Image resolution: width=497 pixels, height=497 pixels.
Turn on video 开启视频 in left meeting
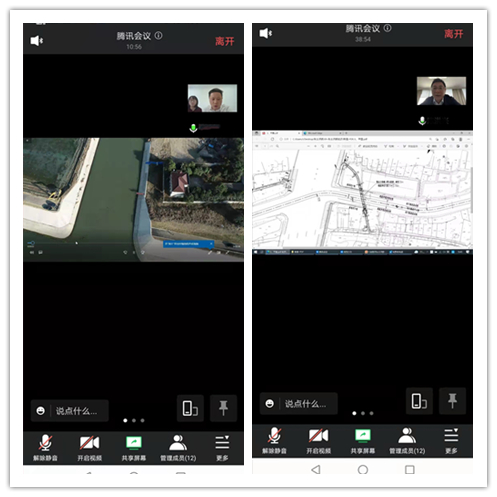89,448
